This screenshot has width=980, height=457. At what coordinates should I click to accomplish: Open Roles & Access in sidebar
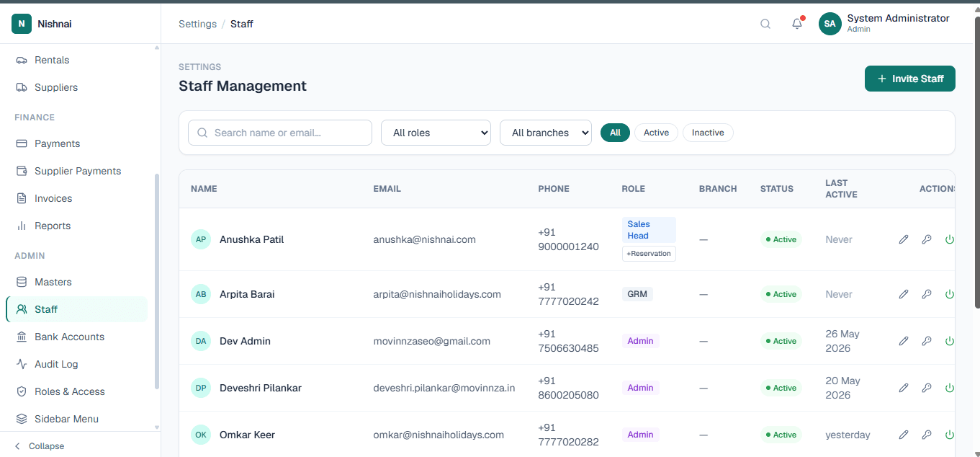76,391
